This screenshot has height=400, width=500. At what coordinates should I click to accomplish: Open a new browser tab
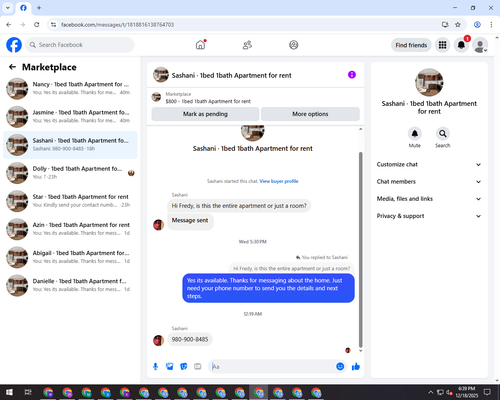point(39,8)
